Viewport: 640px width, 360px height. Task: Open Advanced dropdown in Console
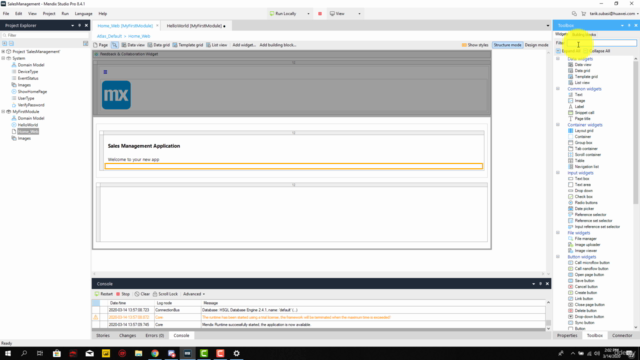click(x=194, y=294)
